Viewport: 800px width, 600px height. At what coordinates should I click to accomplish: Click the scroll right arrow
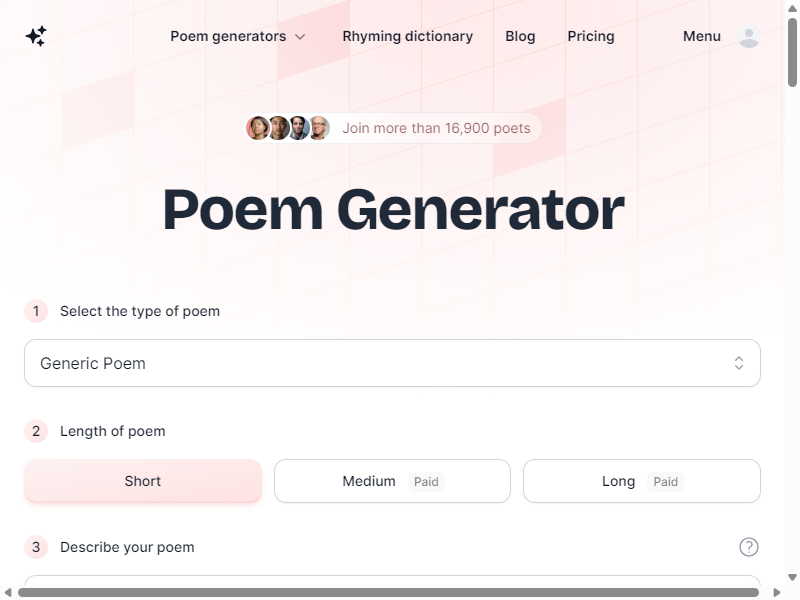point(777,592)
